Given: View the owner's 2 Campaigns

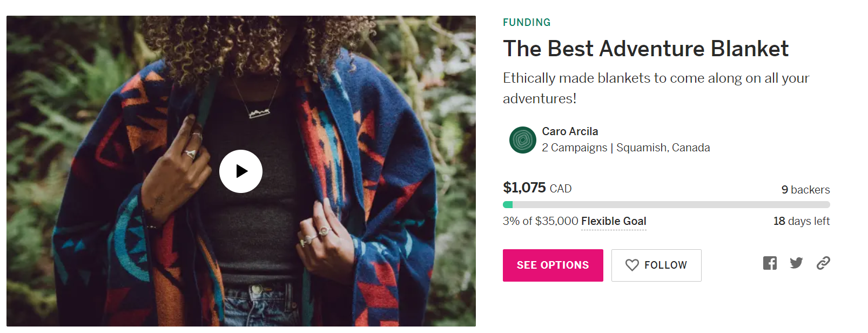Looking at the screenshot, I should 574,148.
